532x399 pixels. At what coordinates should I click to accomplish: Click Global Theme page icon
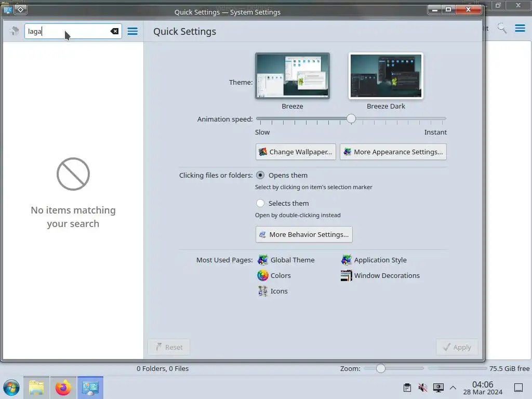click(x=262, y=260)
